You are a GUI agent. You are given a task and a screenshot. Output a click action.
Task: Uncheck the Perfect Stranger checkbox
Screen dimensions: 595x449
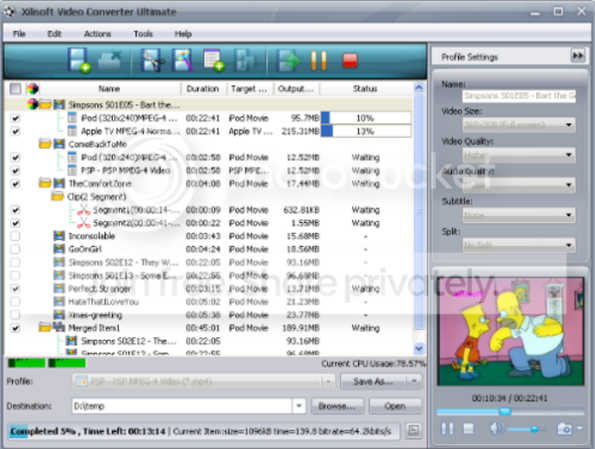click(15, 289)
